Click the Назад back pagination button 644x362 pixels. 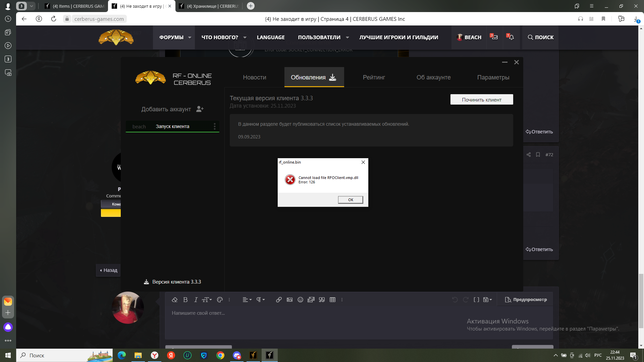click(108, 270)
